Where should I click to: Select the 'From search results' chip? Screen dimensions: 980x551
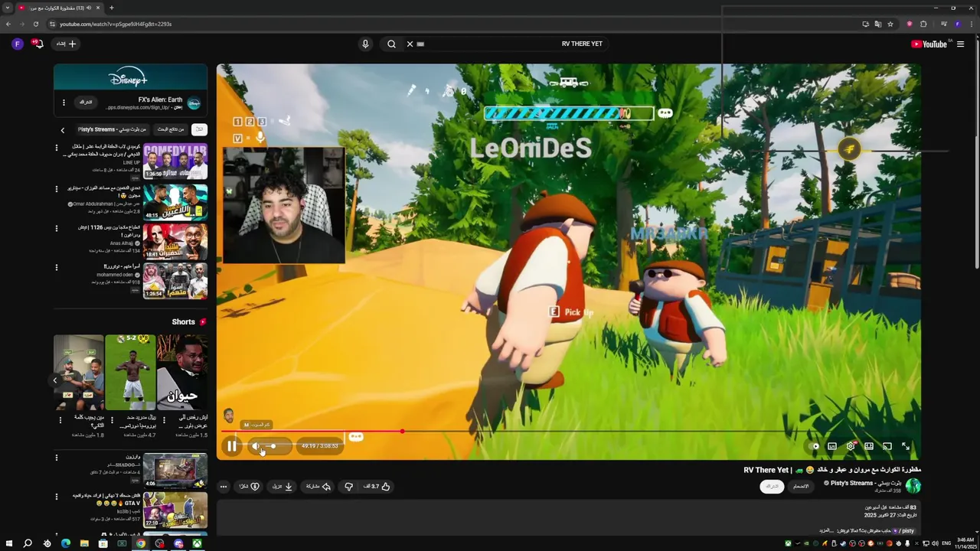tap(170, 129)
